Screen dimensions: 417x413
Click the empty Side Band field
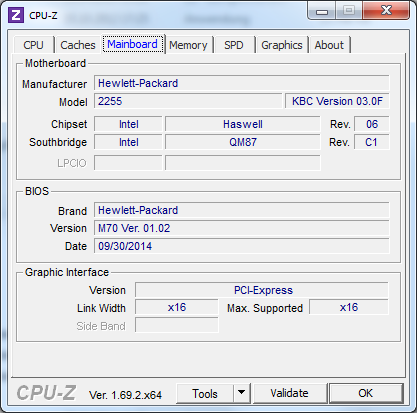tap(177, 325)
